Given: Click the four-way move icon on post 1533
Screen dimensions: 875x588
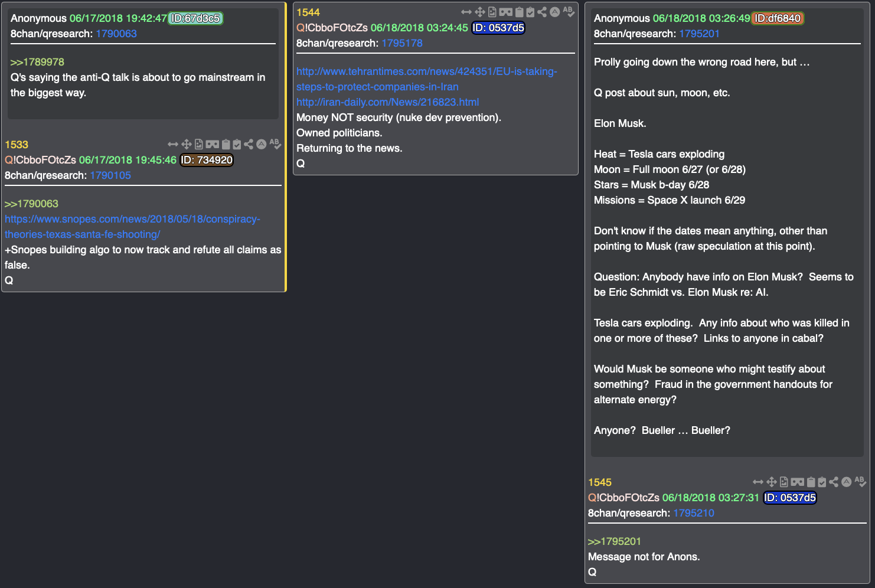Looking at the screenshot, I should [x=187, y=144].
